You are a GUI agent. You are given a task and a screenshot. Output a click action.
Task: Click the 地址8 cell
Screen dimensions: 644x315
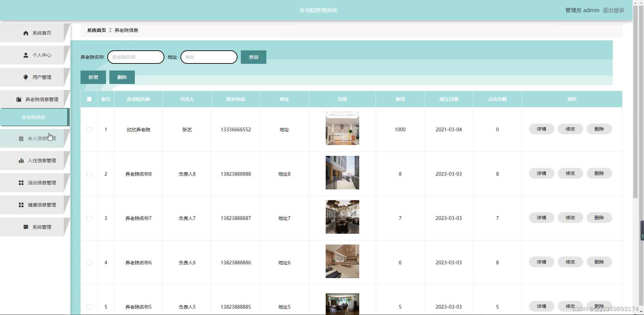[284, 174]
